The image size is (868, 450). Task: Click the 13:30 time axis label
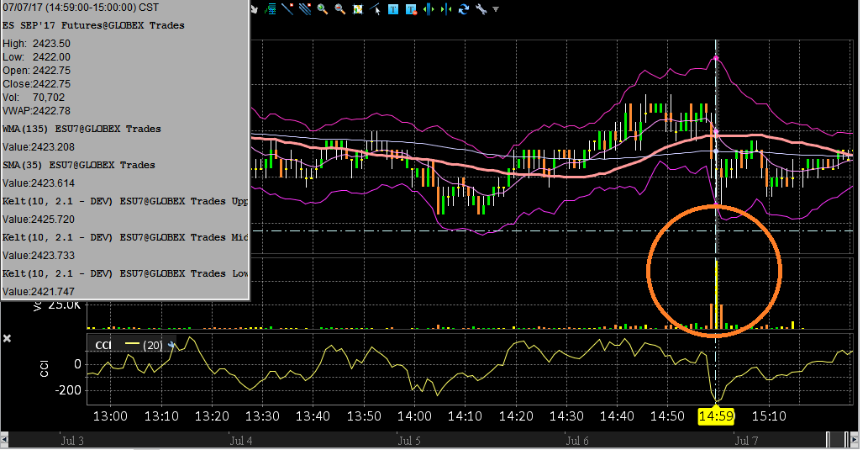[x=262, y=416]
